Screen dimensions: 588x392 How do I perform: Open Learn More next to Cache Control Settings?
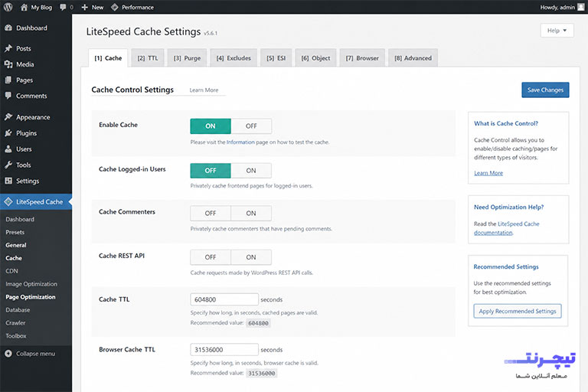pos(204,90)
